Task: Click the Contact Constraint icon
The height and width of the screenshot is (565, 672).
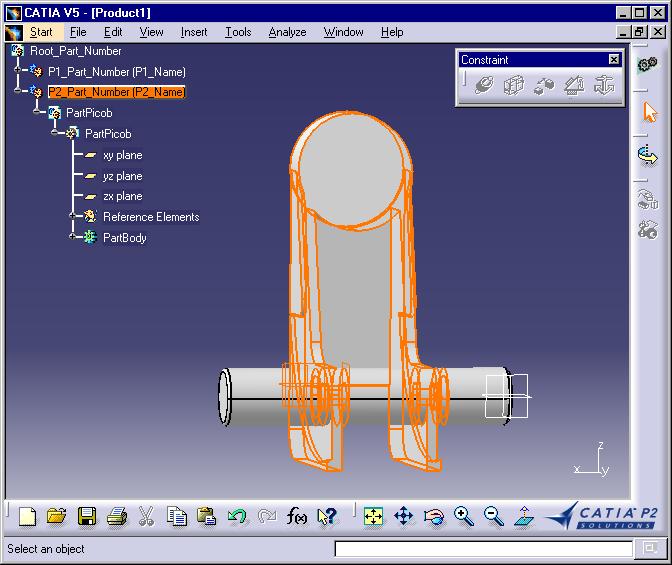Action: [x=514, y=85]
